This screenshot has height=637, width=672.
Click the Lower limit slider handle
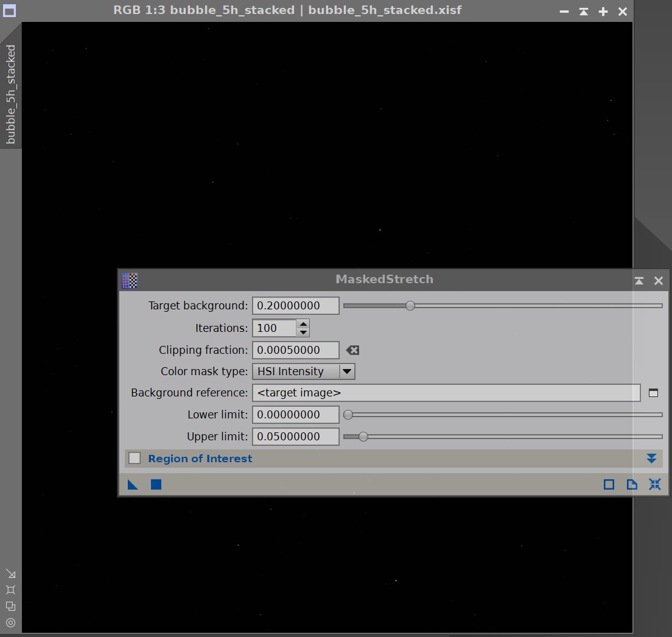pos(348,415)
